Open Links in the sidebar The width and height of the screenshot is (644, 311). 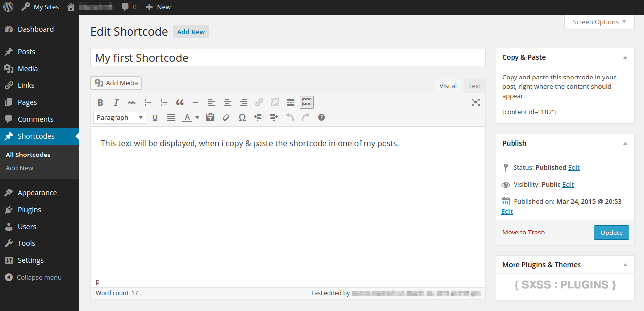point(40,85)
